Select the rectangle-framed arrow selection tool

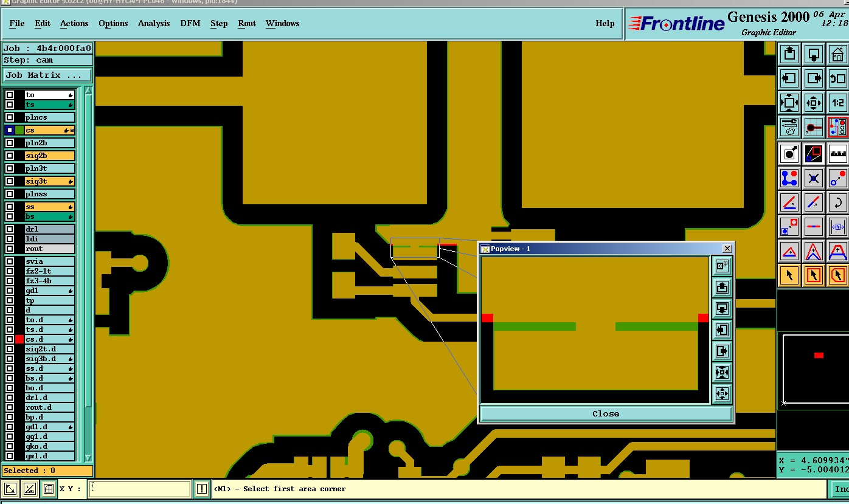(814, 275)
